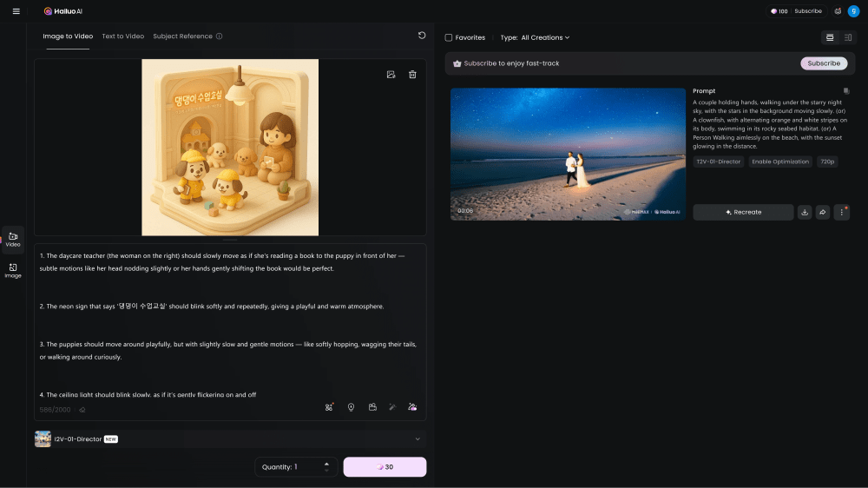This screenshot has width=868, height=488.
Task: Open the camera movement clapperboard icon
Action: point(372,407)
